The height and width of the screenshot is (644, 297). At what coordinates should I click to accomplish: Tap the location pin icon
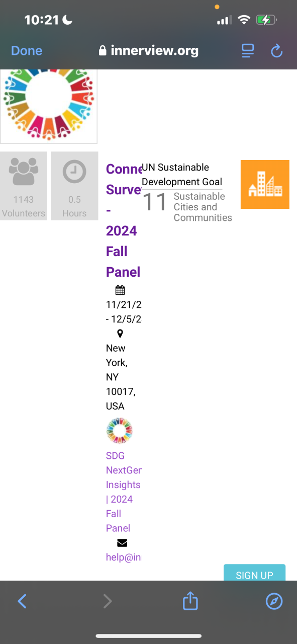click(x=120, y=334)
